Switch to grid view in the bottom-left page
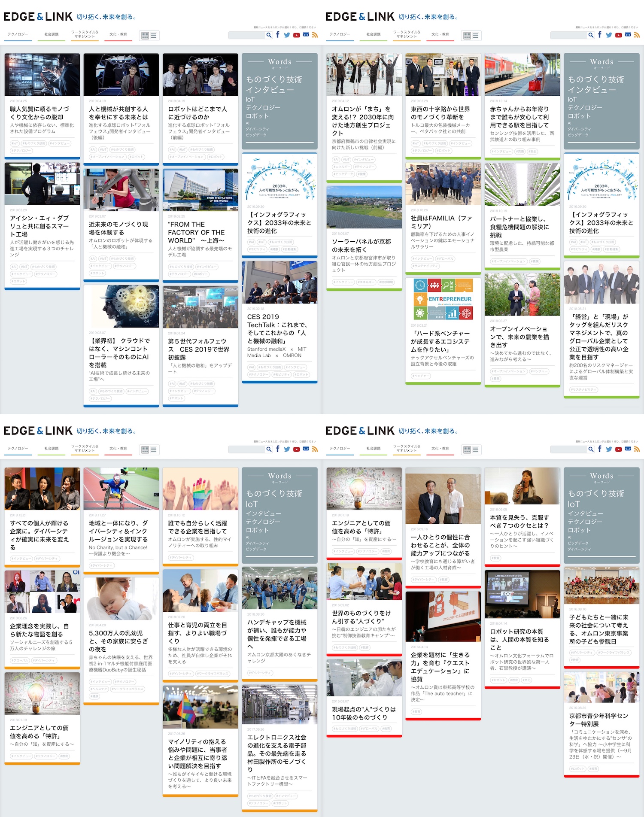Screen dimensions: 644x817 point(145,450)
